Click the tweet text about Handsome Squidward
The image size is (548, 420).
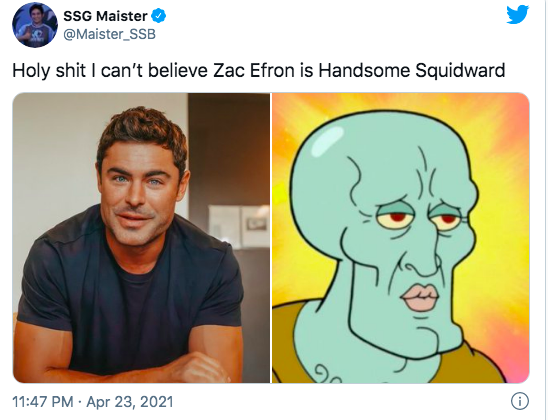[x=259, y=70]
